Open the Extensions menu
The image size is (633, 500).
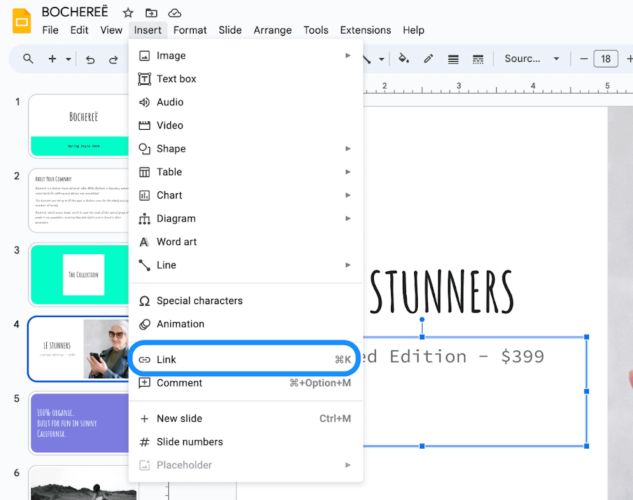365,30
